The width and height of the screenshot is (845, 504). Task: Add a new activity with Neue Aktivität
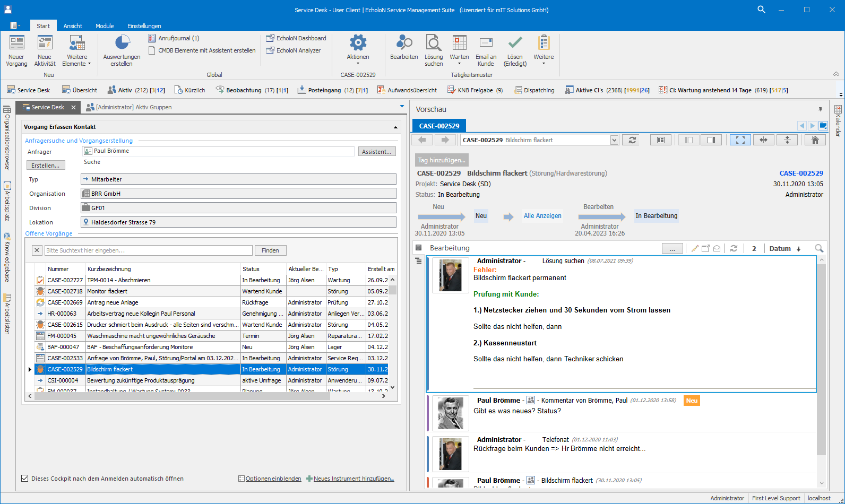click(x=45, y=51)
